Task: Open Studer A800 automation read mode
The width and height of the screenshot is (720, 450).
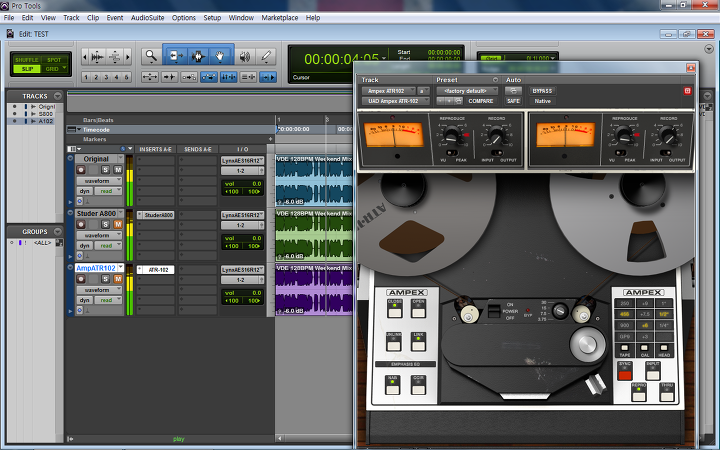Action: [108, 246]
